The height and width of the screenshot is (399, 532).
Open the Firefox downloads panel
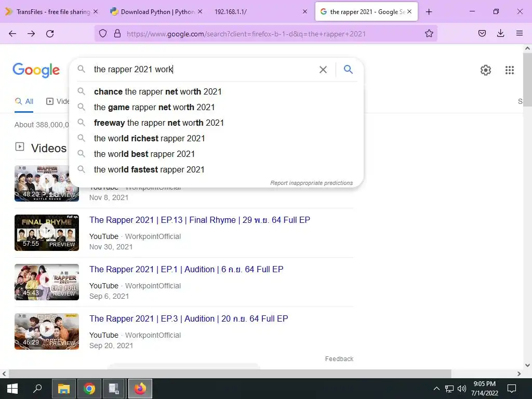click(x=500, y=33)
